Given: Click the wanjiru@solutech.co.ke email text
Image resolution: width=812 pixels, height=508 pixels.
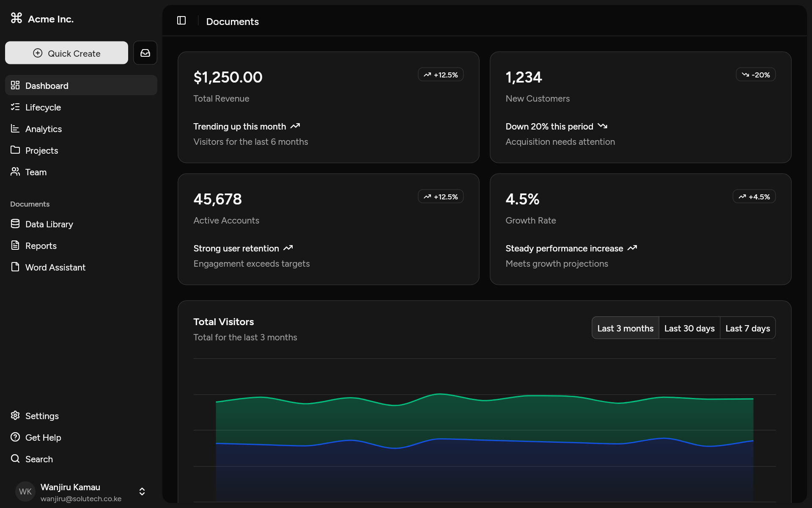Looking at the screenshot, I should [x=81, y=499].
